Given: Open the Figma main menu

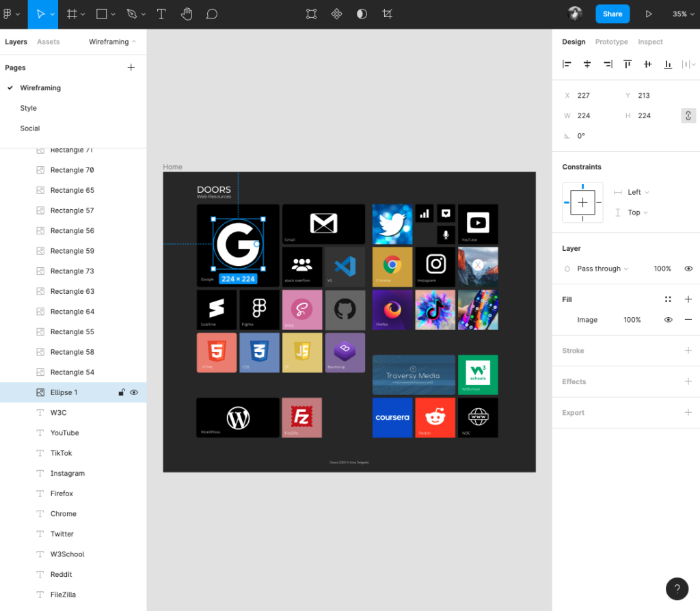Looking at the screenshot, I should [x=11, y=14].
